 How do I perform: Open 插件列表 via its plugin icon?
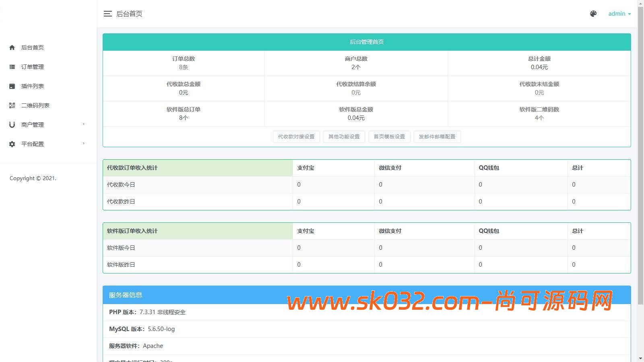12,86
